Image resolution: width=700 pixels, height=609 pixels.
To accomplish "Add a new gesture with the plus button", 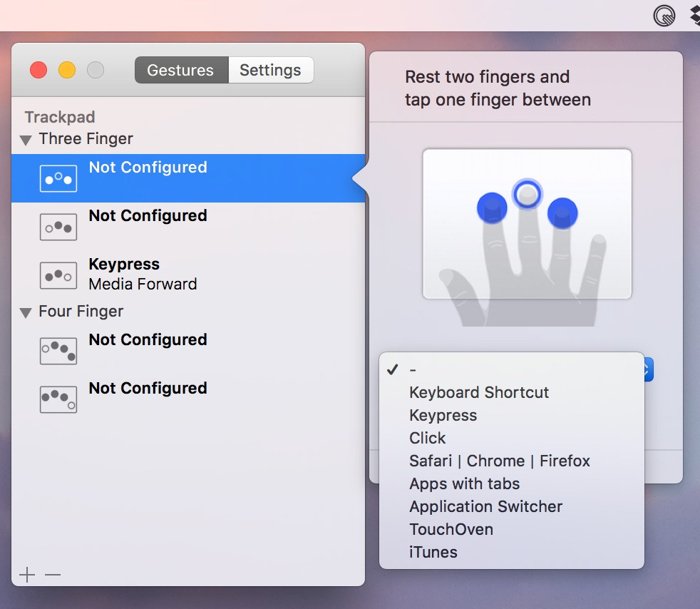I will (27, 575).
